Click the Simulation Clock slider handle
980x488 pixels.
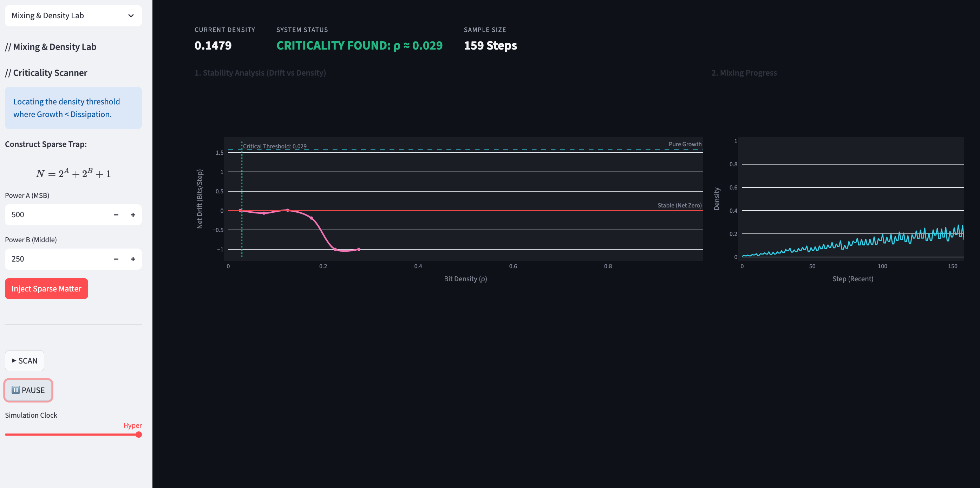pyautogui.click(x=139, y=434)
